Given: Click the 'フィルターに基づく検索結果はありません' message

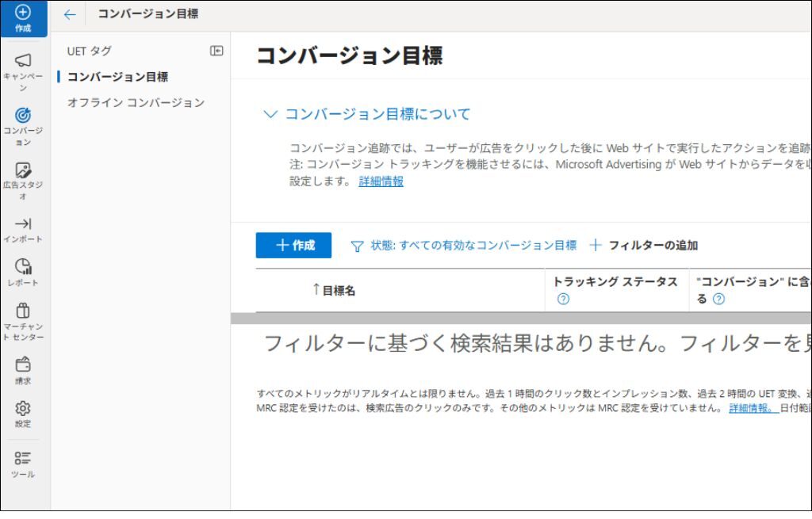Looking at the screenshot, I should 465,343.
